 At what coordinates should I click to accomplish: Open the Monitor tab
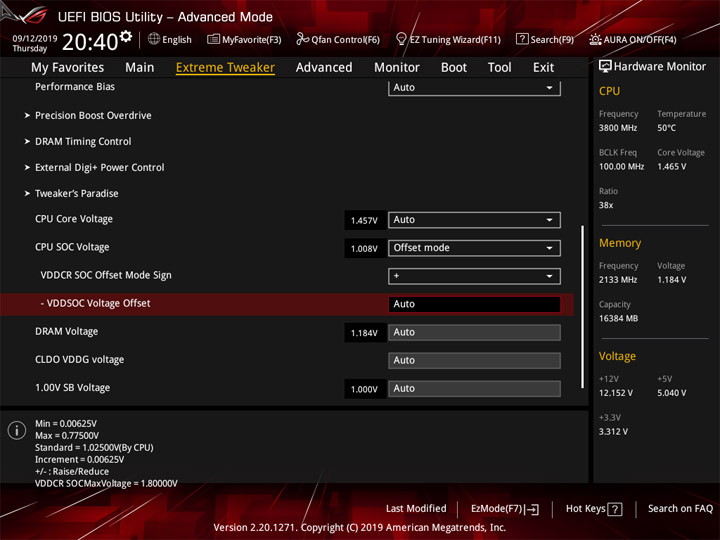coord(397,68)
